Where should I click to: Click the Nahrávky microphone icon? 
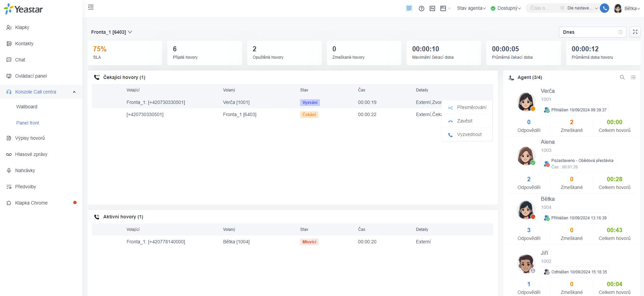point(9,170)
